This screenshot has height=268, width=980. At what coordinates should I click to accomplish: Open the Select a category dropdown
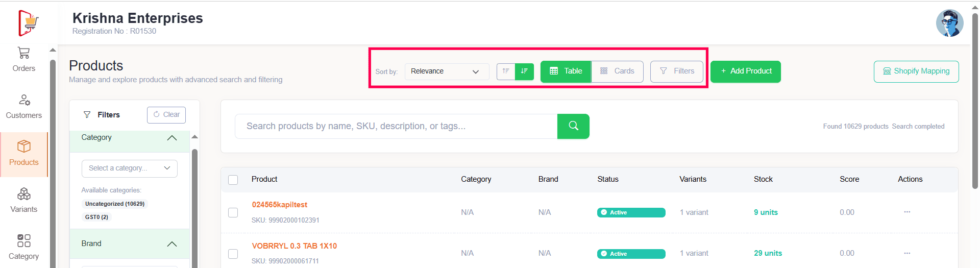click(129, 168)
